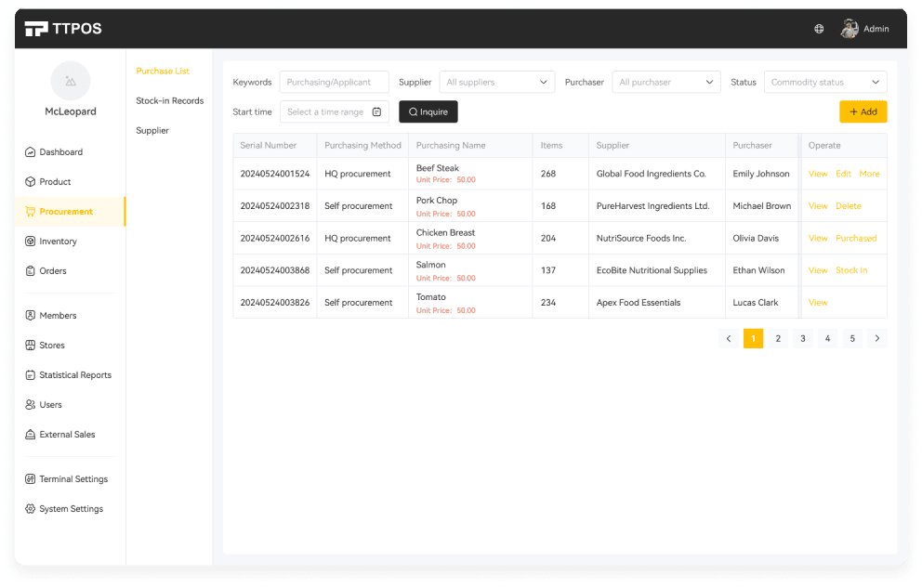Click purchaser Michael Brown cell
This screenshot has width=922, height=588.
[x=762, y=206]
